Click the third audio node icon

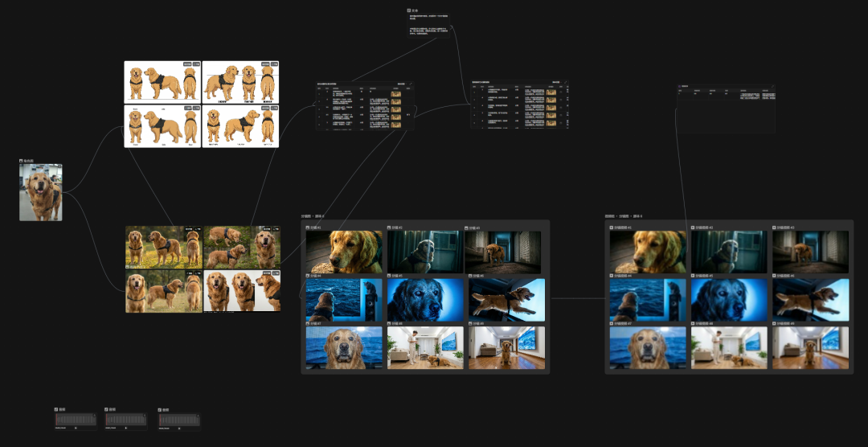point(160,409)
